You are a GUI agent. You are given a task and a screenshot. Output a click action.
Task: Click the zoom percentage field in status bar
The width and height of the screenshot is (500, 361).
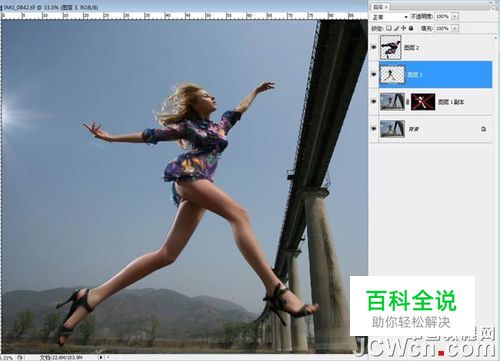pos(7,358)
